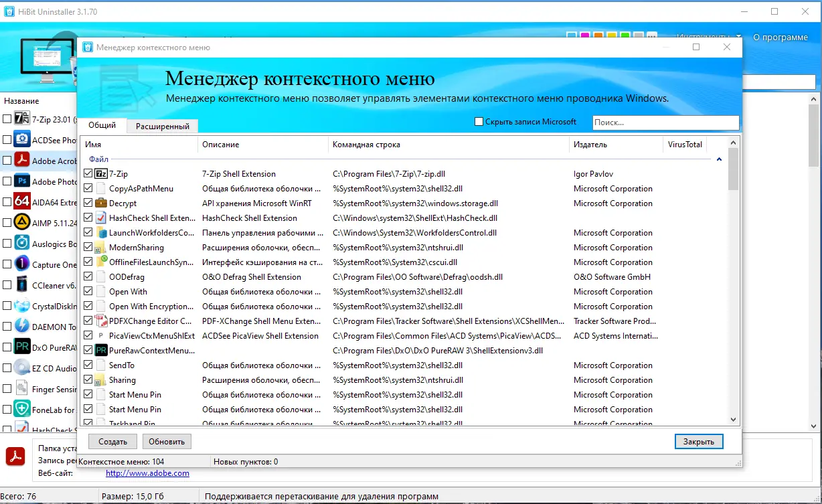
Task: Uncheck the CopyAsPathMenu checkbox
Action: pos(88,189)
